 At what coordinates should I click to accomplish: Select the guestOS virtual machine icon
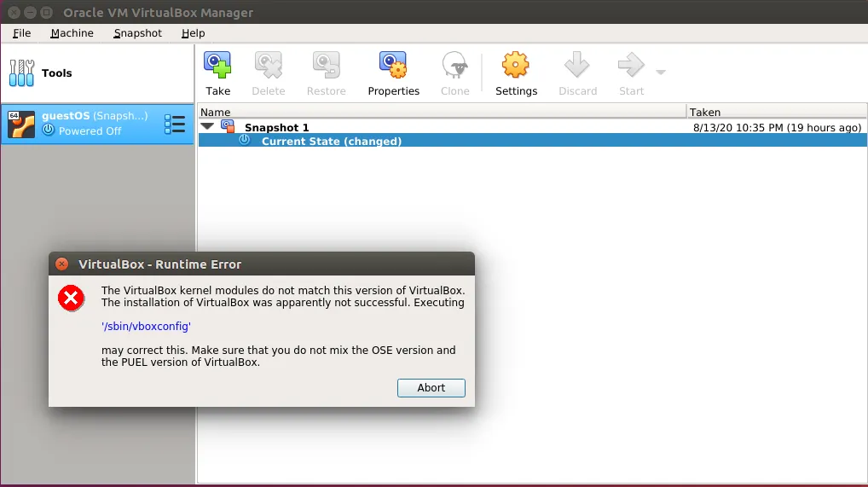21,125
